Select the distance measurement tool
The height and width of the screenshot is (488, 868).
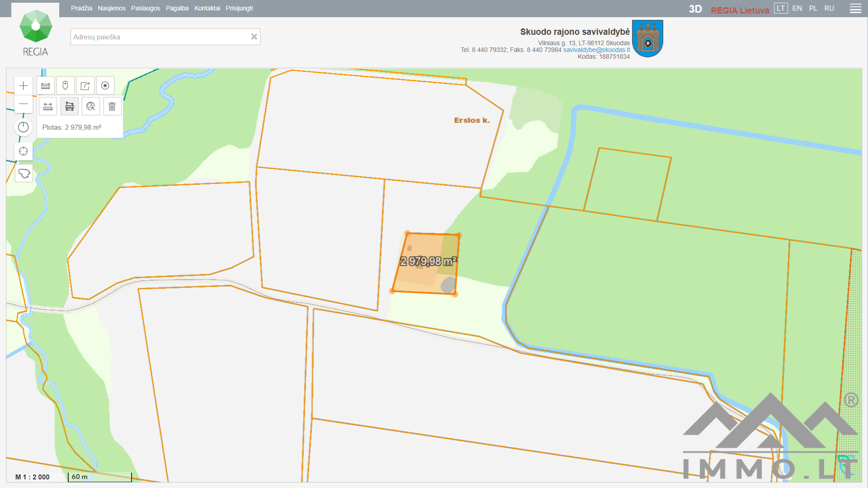48,107
